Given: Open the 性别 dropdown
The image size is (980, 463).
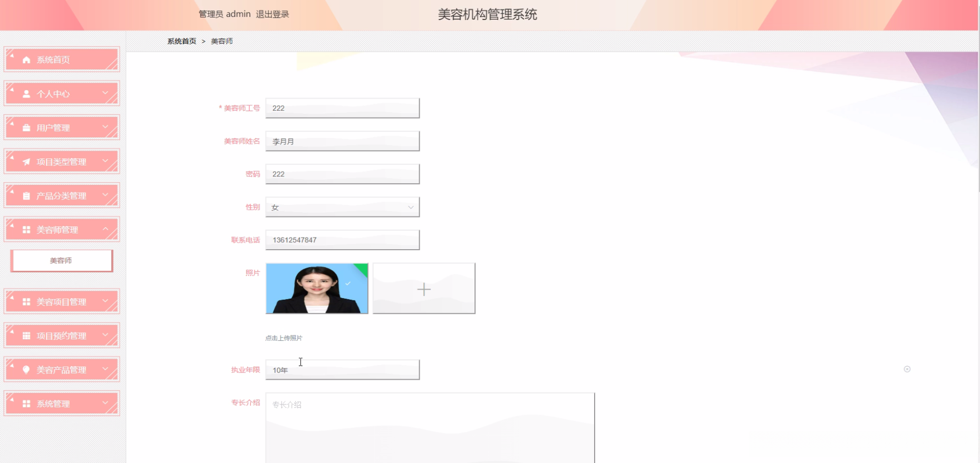Looking at the screenshot, I should coord(343,207).
